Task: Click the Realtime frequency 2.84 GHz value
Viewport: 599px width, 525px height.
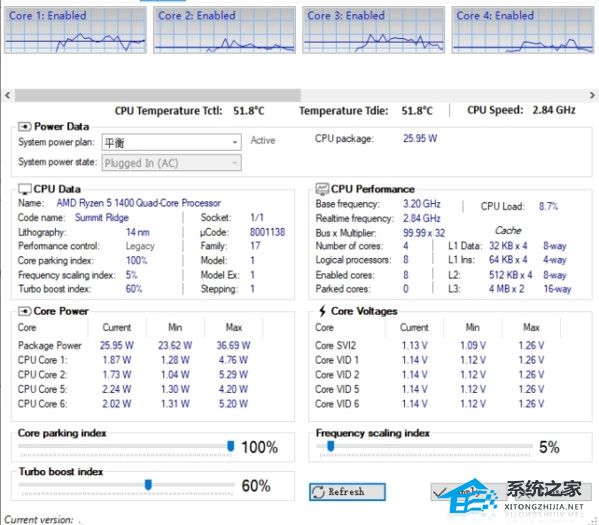Action: [422, 218]
